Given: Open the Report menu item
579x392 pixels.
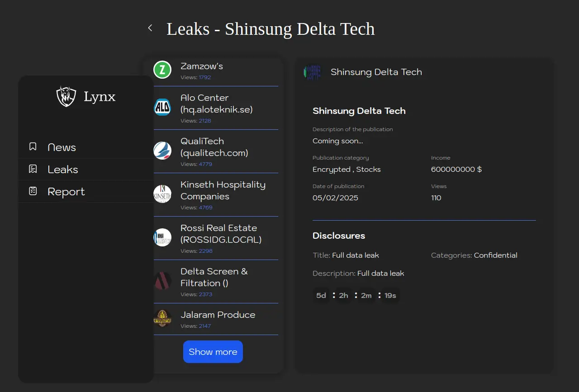Looking at the screenshot, I should click(66, 192).
